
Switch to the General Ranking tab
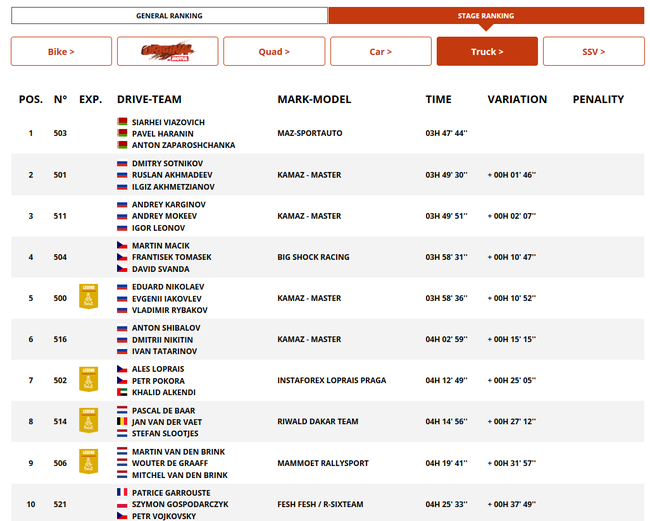pyautogui.click(x=169, y=16)
